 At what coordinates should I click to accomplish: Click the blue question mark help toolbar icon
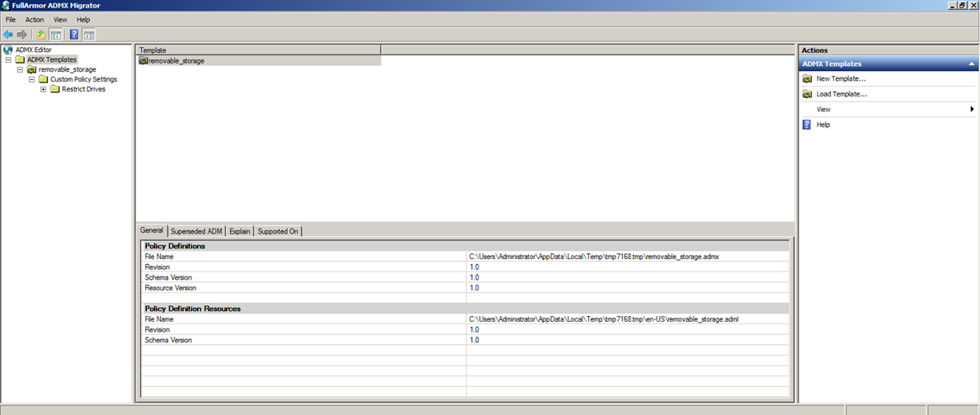coord(74,35)
